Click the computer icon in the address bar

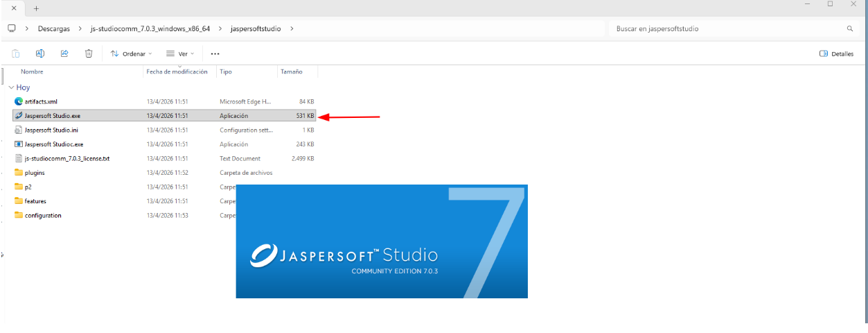click(x=12, y=28)
